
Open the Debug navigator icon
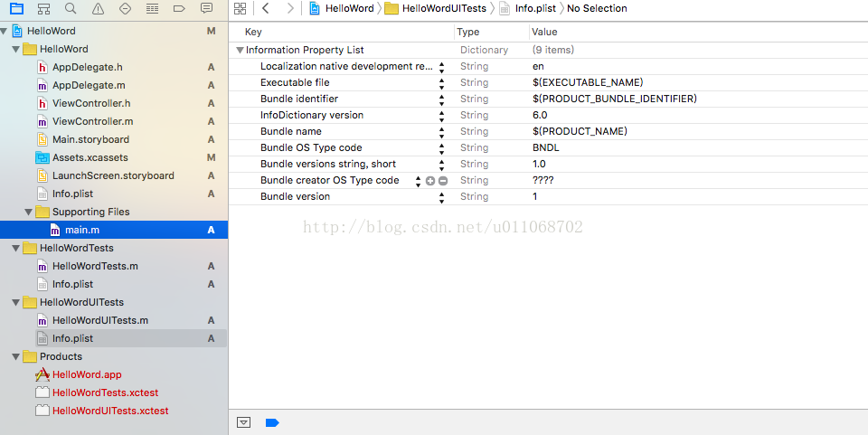point(152,8)
